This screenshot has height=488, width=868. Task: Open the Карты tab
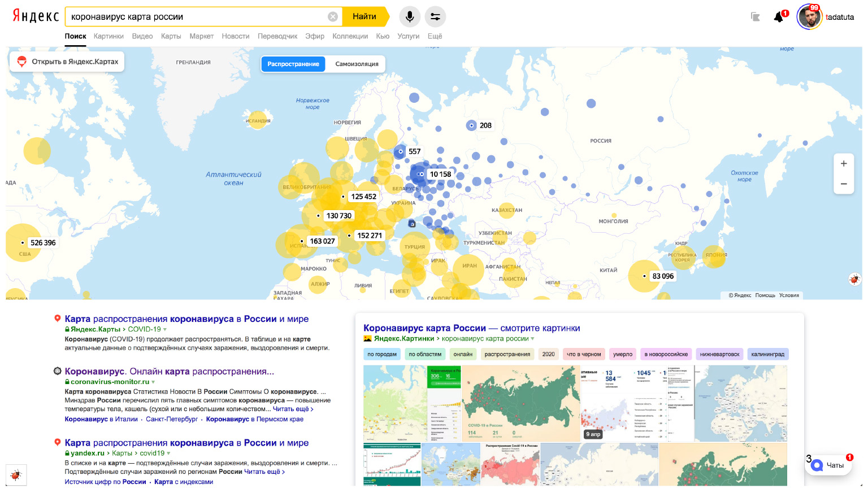pyautogui.click(x=171, y=36)
